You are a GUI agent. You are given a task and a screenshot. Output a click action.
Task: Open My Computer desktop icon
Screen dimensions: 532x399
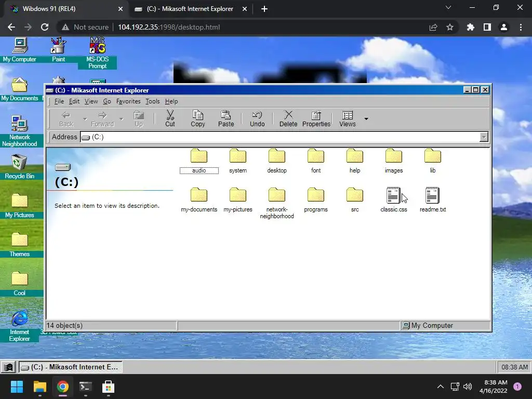[x=20, y=50]
